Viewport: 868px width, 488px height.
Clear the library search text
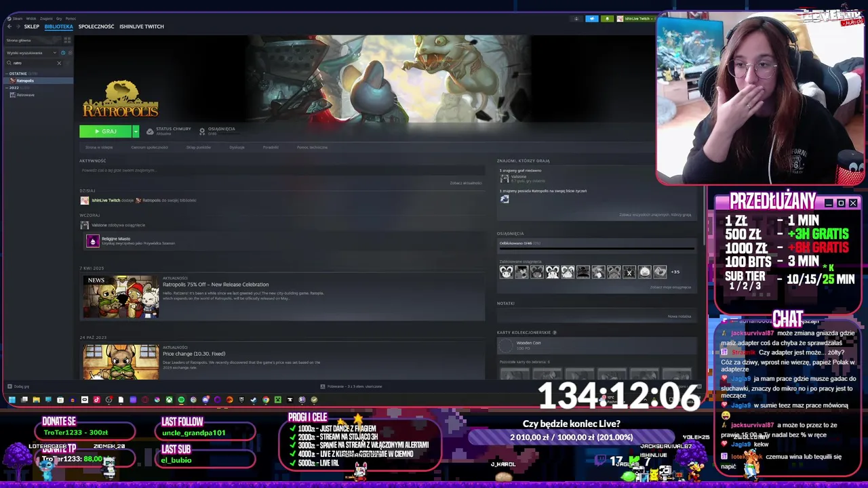tap(59, 63)
